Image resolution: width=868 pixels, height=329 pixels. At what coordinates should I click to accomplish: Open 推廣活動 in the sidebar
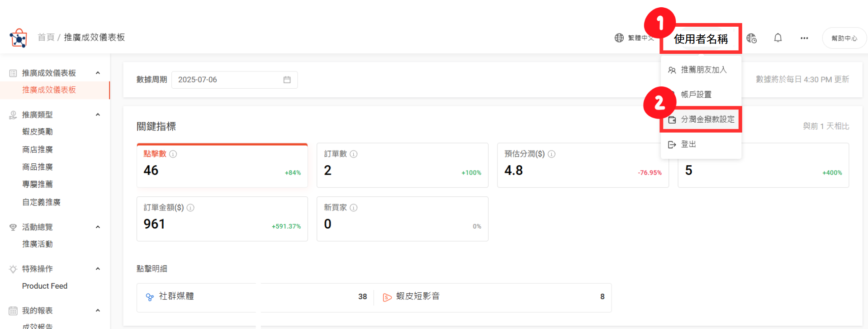tap(38, 244)
